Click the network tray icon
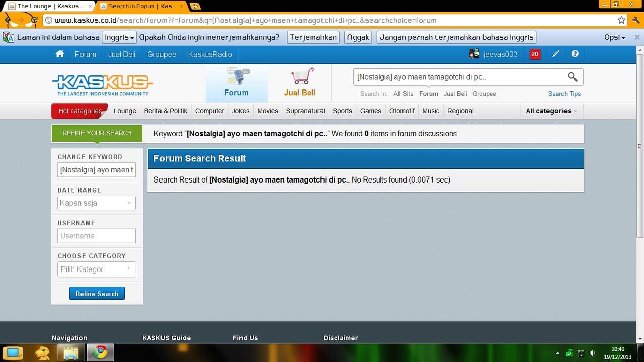 [581, 353]
